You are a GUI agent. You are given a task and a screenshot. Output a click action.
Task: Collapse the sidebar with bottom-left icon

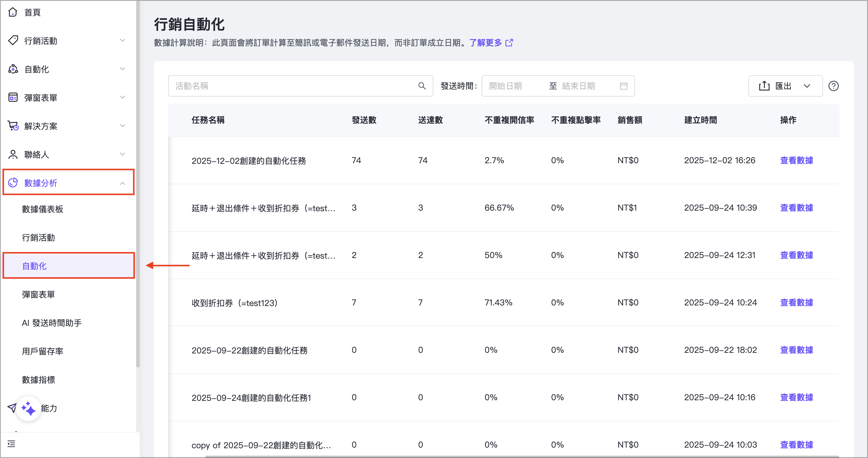tap(11, 444)
